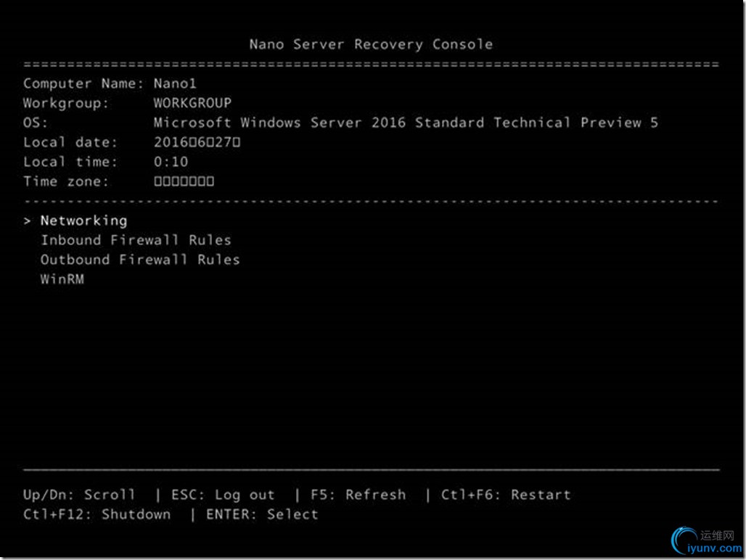
Task: Click the computer name value Nano1
Action: click(x=175, y=83)
